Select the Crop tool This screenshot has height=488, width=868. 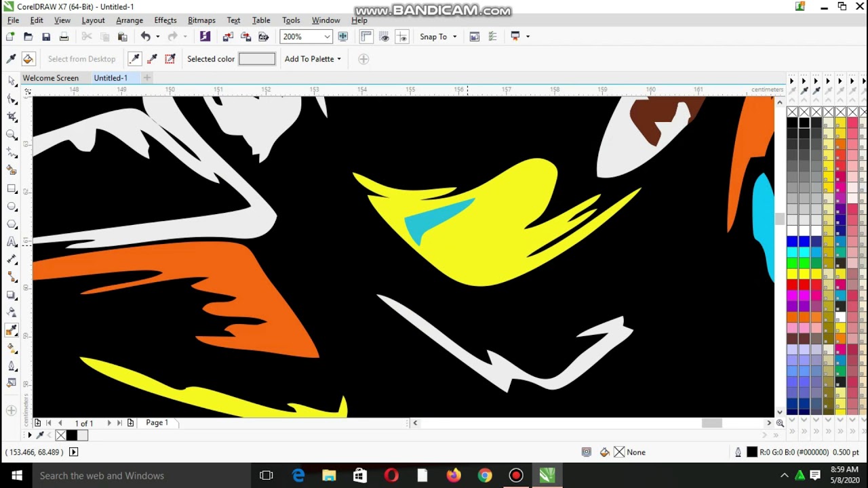coord(12,117)
